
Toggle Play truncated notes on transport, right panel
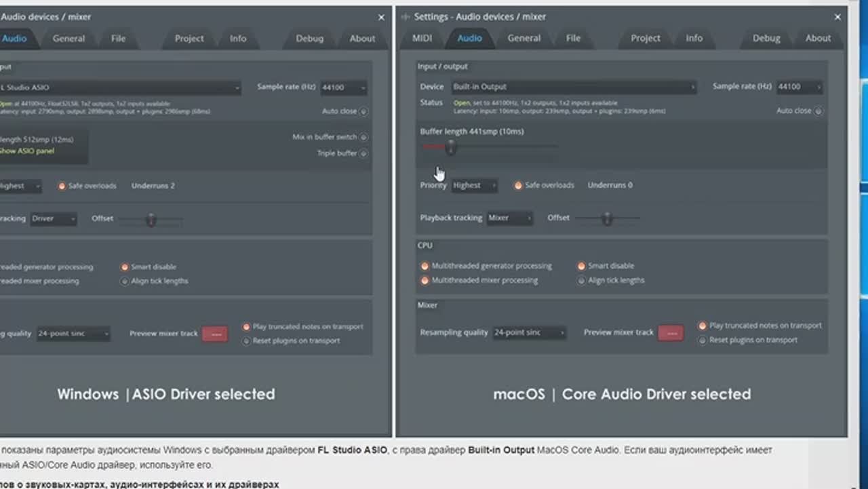(703, 326)
